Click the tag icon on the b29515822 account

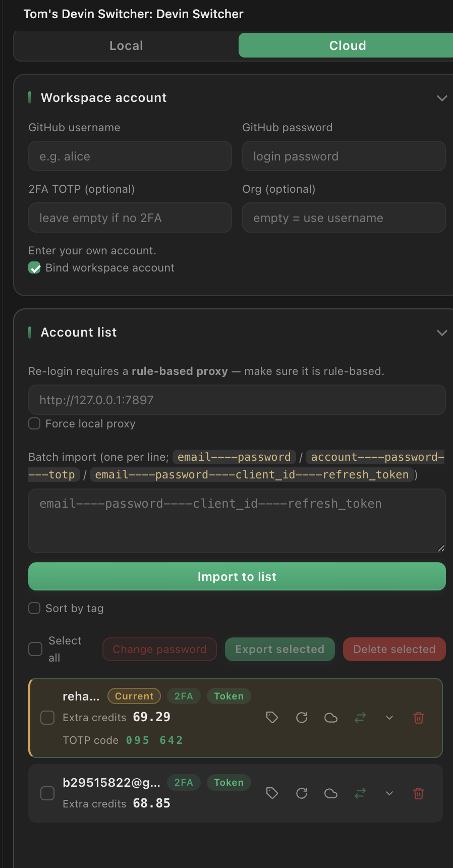[272, 793]
